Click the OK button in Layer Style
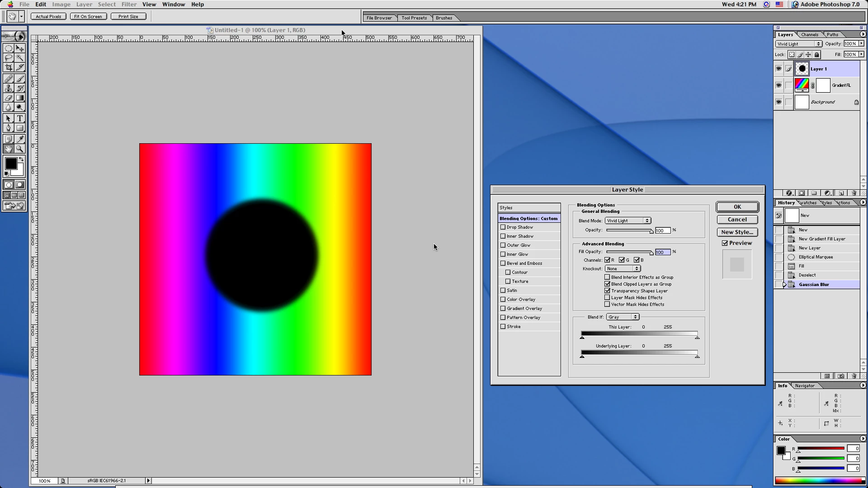 (x=737, y=207)
